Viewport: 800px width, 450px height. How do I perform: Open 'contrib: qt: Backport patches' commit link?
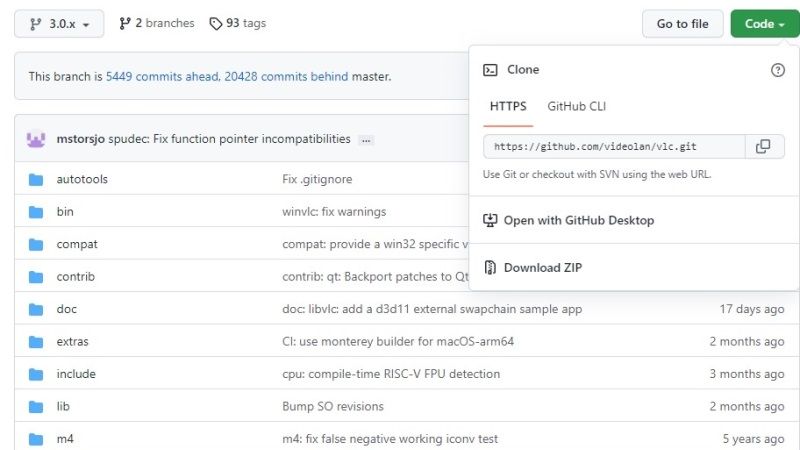tap(376, 277)
